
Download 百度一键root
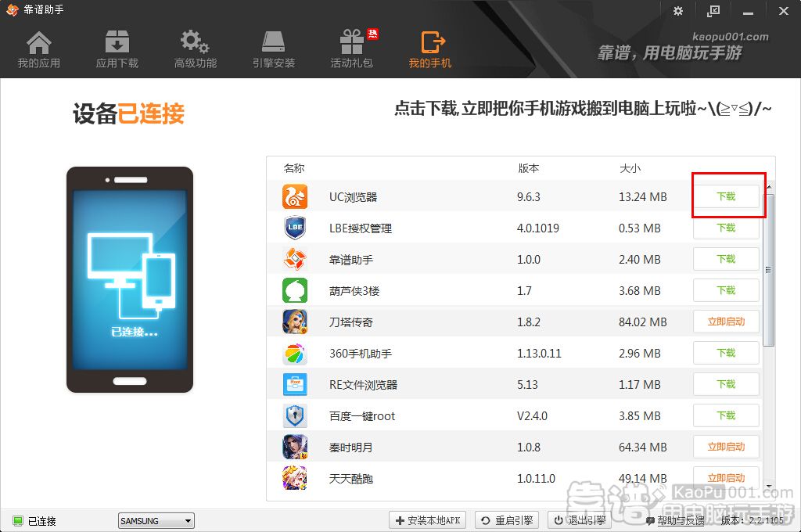[726, 415]
